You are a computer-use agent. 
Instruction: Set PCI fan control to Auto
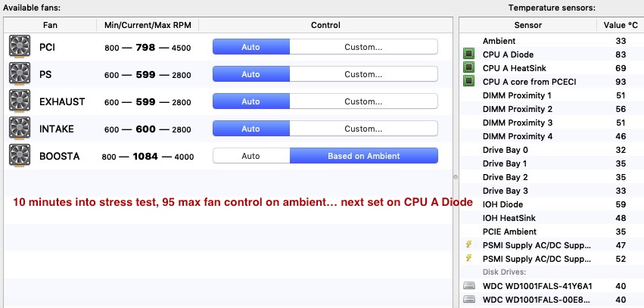(x=250, y=47)
